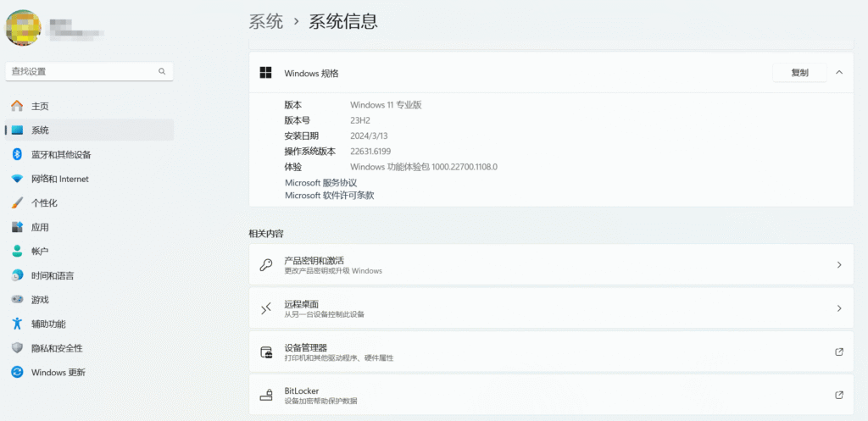Open Windows 更新 page

point(89,373)
